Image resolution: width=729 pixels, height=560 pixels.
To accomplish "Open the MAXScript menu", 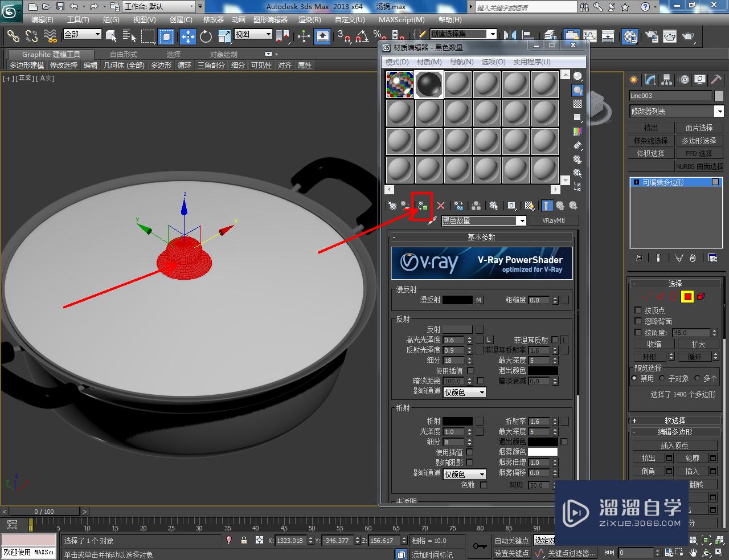I will point(402,20).
